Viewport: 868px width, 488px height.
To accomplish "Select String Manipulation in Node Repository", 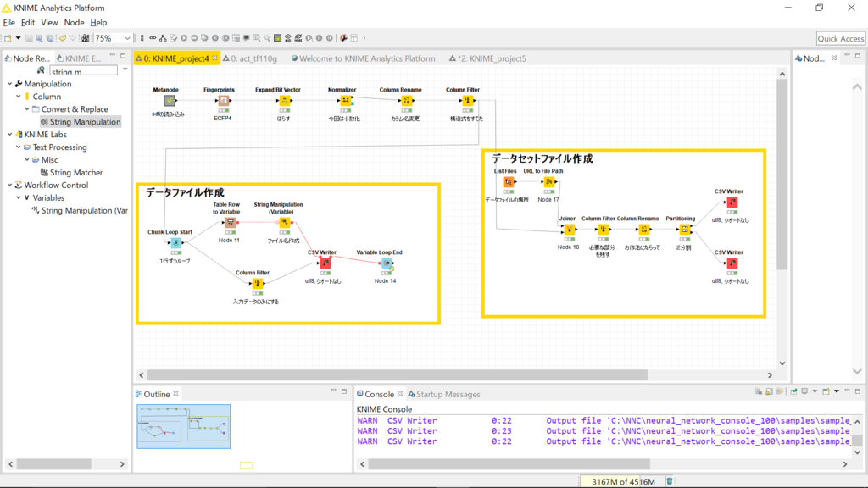I will click(x=81, y=122).
